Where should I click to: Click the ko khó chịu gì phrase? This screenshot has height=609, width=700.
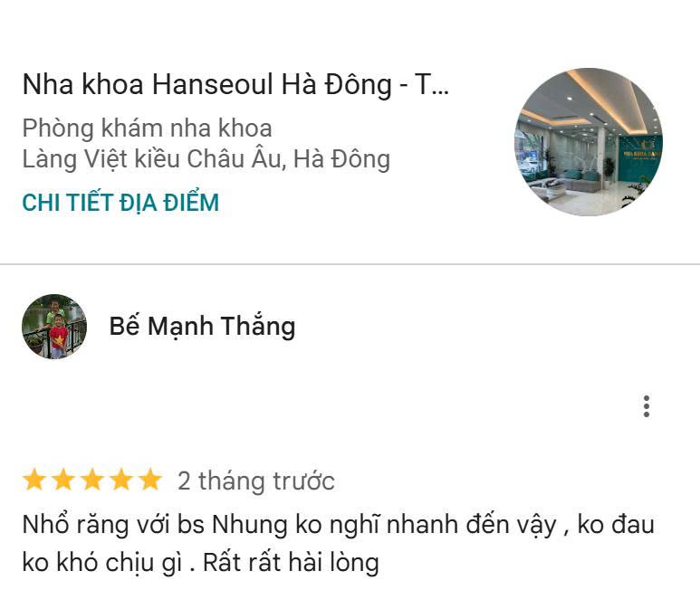[x=102, y=563]
